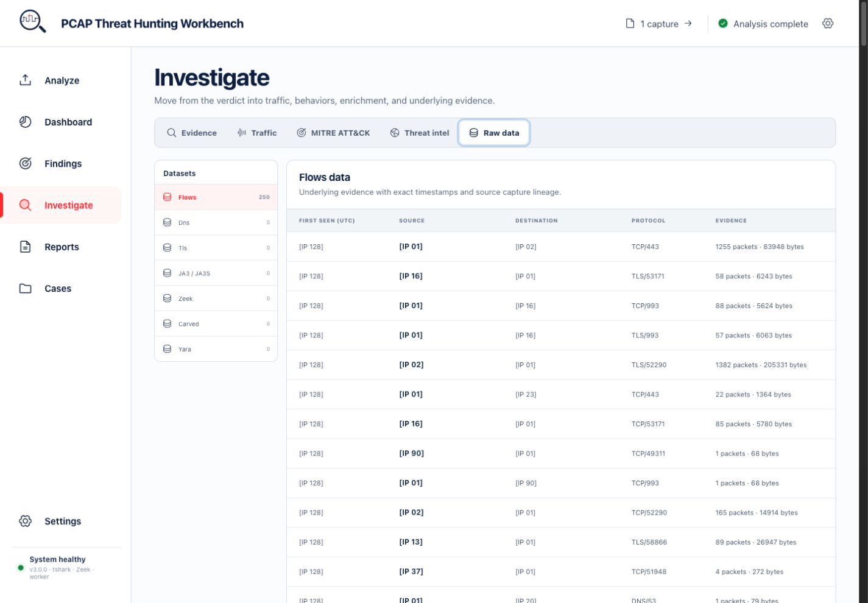Click the Reports document icon
Viewport: 868px width, 603px height.
pos(25,247)
